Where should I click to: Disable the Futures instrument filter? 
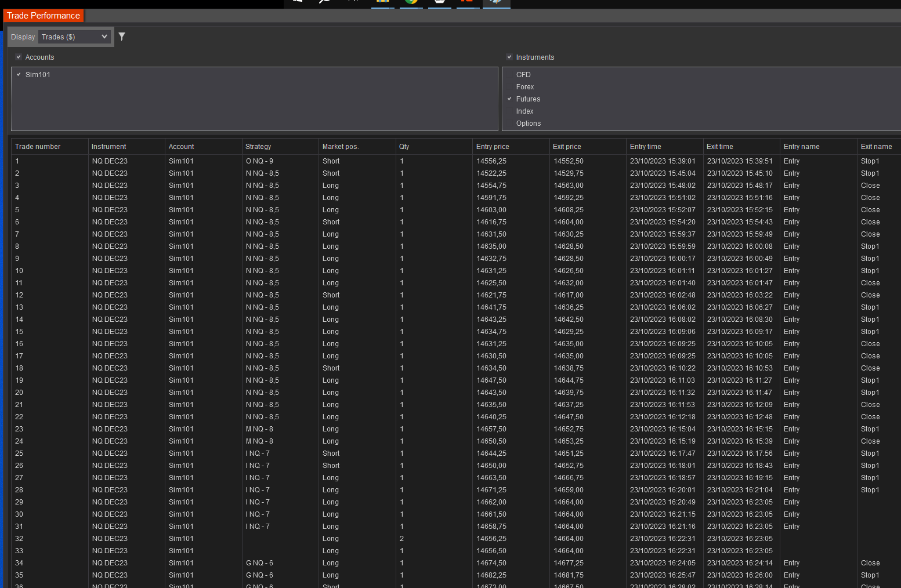click(509, 99)
